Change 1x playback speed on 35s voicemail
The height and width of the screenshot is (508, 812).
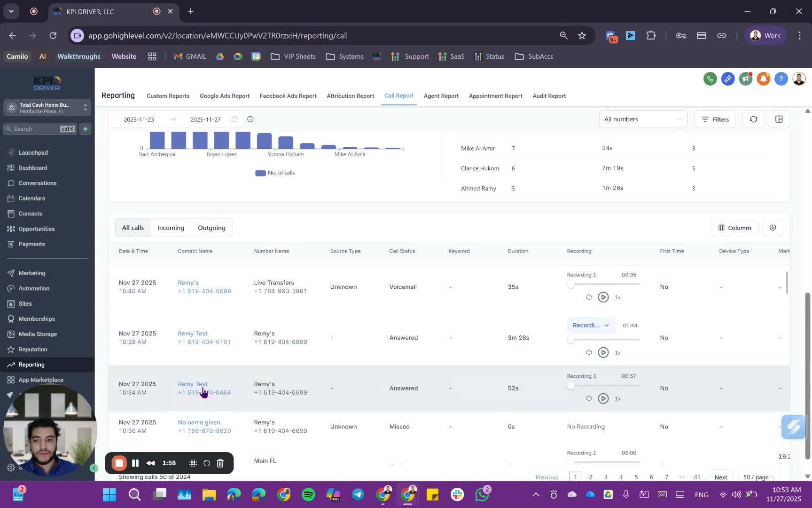click(x=618, y=297)
